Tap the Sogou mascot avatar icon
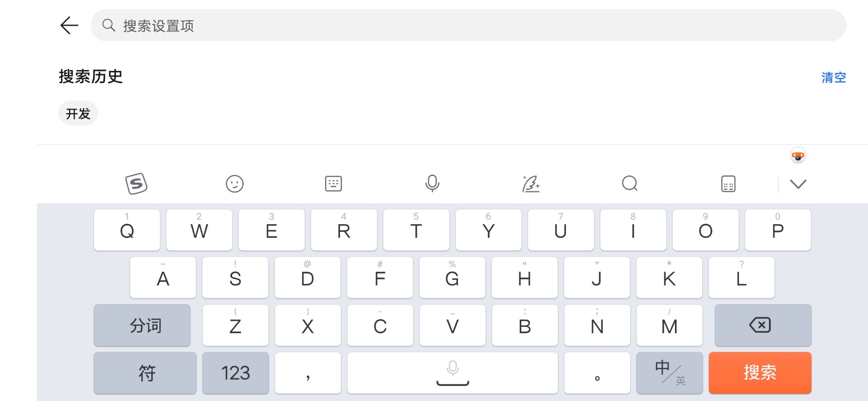The height and width of the screenshot is (401, 868). coord(798,156)
